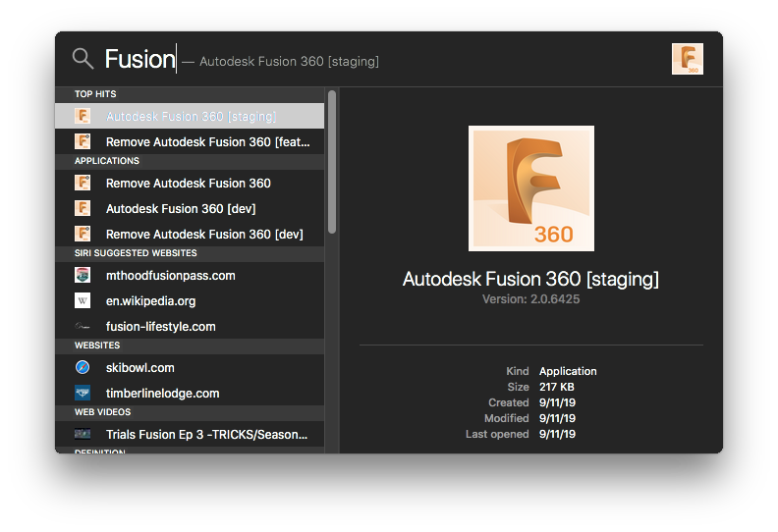Click Version: 2.0.6425 text

click(x=530, y=299)
